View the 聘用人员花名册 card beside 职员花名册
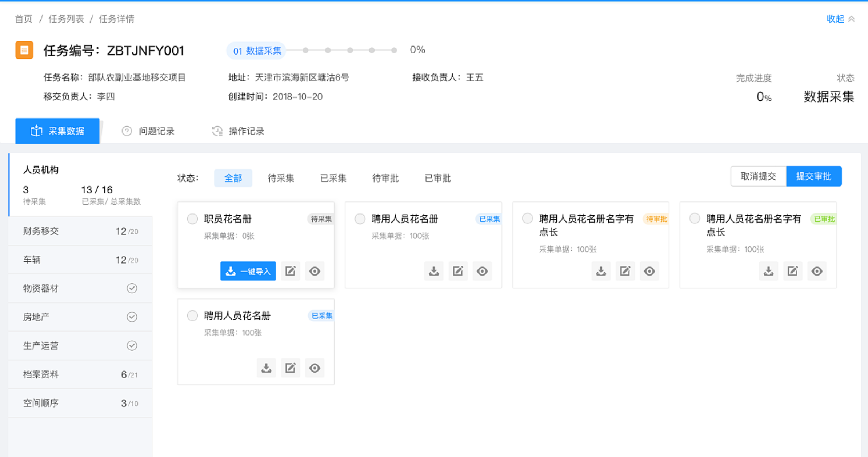 point(482,271)
